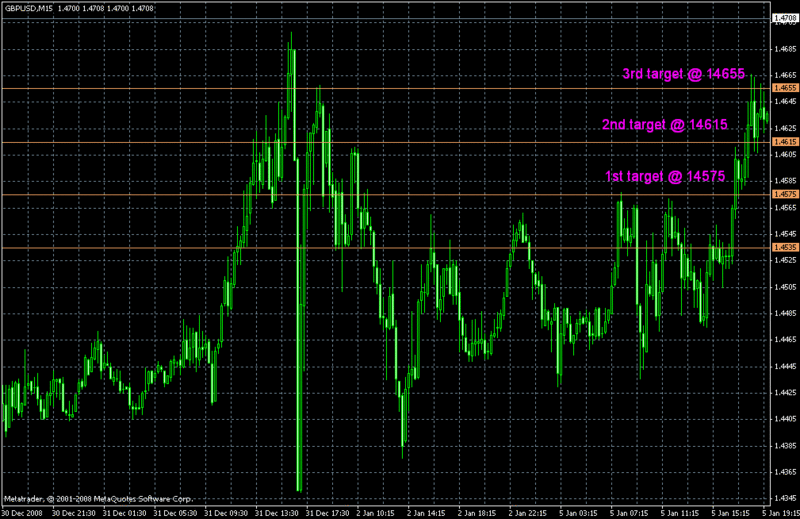Click the 1.4605 price scale value
The height and width of the screenshot is (519, 800).
pos(786,154)
